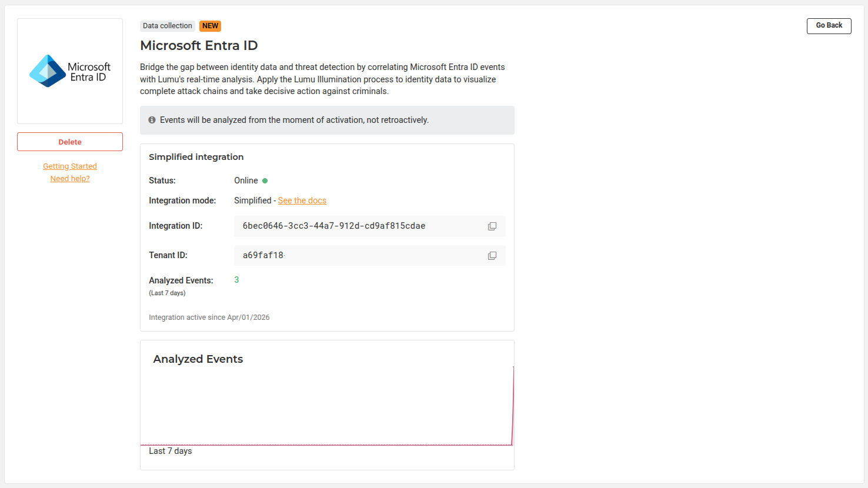Select the Integration ID text field
Screen dimensions: 868x488
point(353,226)
